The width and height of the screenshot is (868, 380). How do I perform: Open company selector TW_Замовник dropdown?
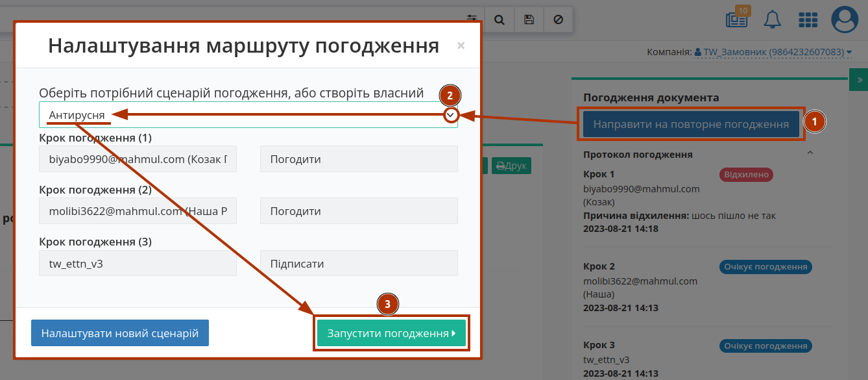point(773,52)
